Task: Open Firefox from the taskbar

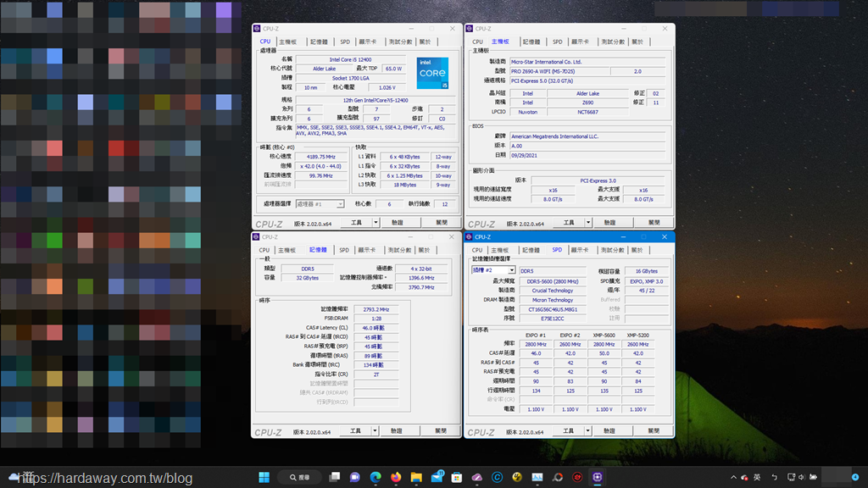Action: (396, 477)
